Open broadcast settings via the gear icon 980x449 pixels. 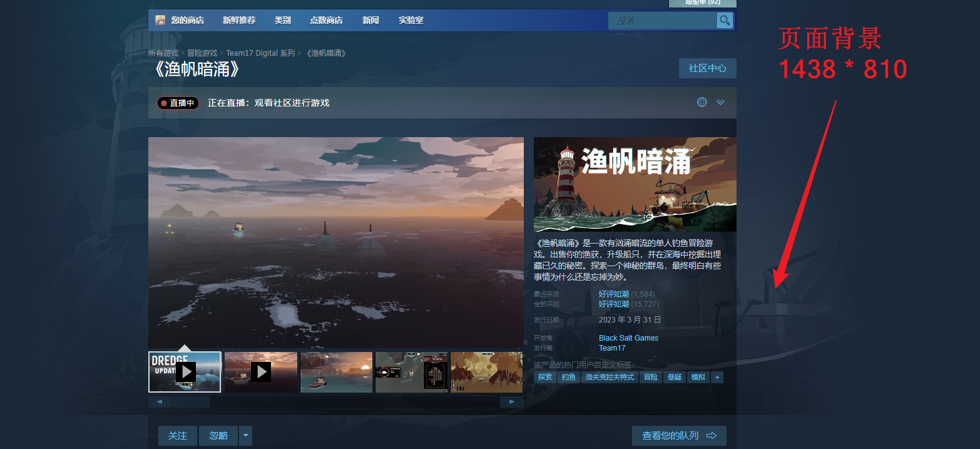(x=702, y=102)
